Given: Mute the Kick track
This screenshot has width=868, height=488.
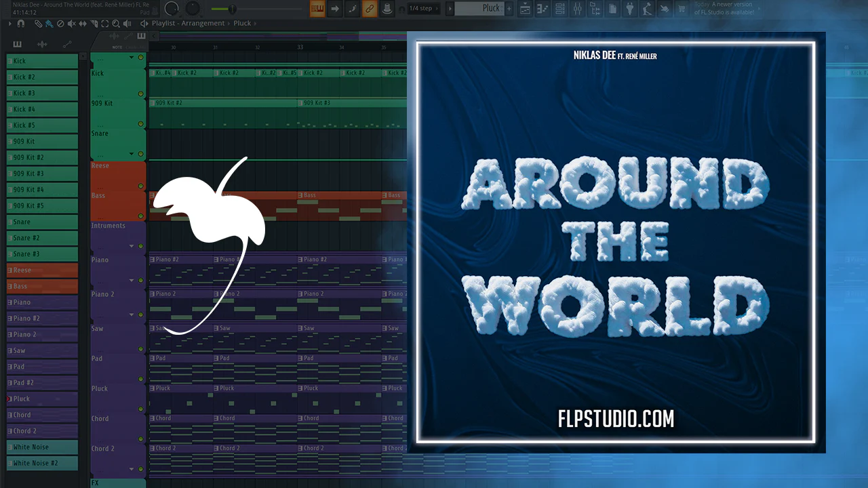Looking at the screenshot, I should [x=140, y=94].
